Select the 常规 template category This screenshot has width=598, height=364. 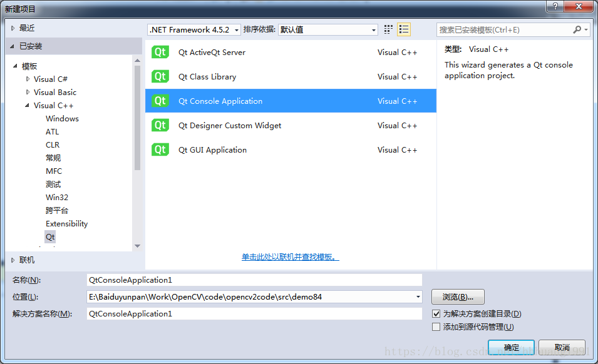pyautogui.click(x=53, y=158)
